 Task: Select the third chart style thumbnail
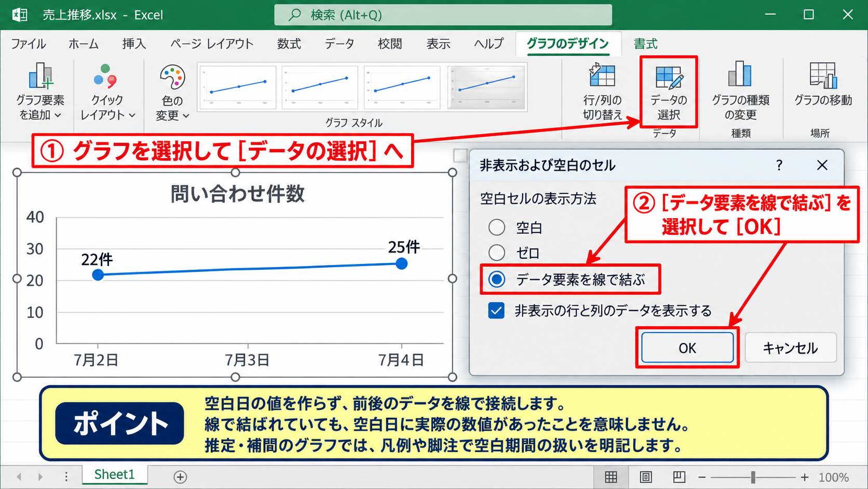(x=402, y=87)
